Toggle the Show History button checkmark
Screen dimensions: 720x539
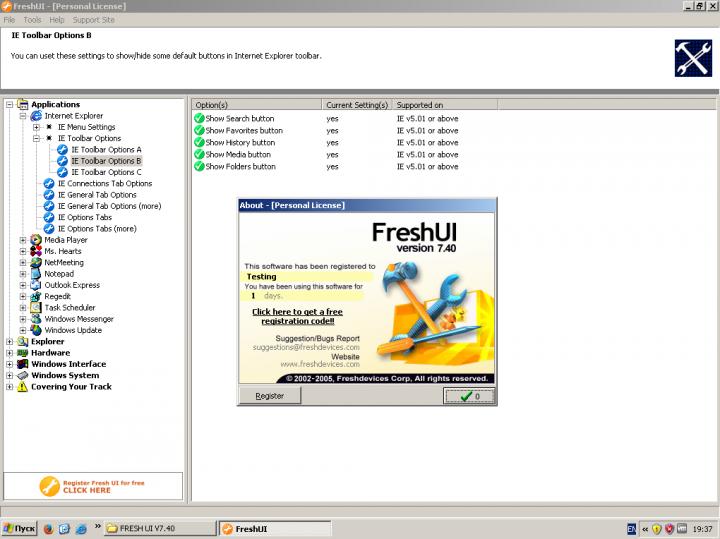(199, 143)
